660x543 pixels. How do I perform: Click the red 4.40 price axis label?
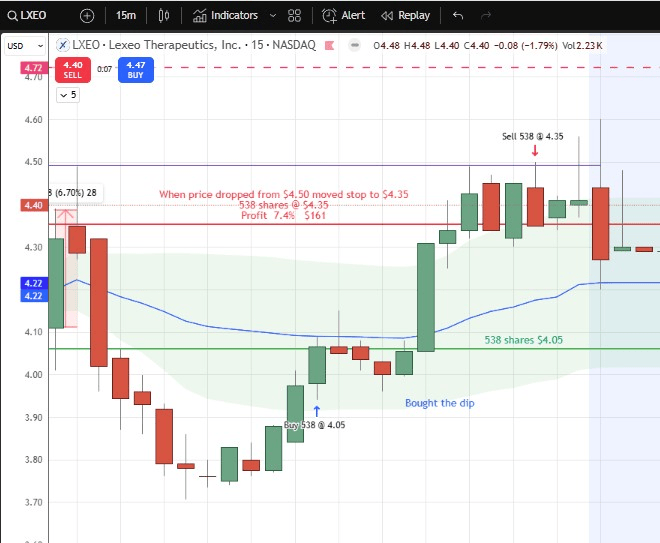tap(33, 205)
